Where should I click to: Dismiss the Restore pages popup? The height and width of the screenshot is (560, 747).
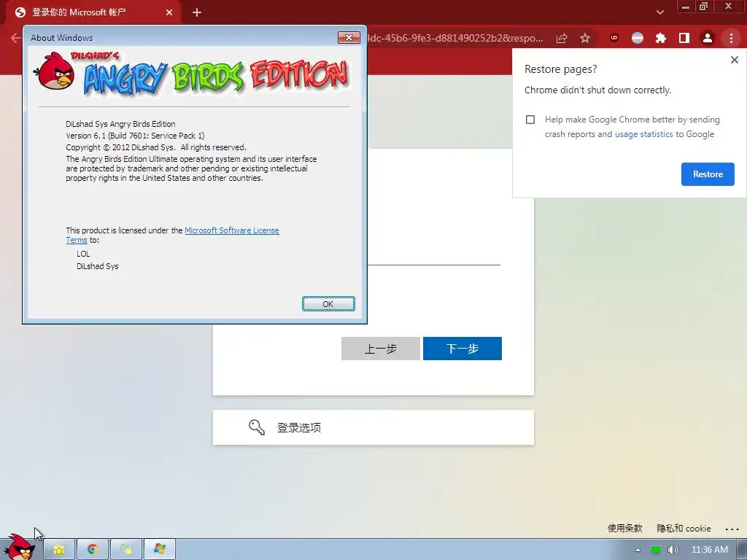click(x=734, y=60)
